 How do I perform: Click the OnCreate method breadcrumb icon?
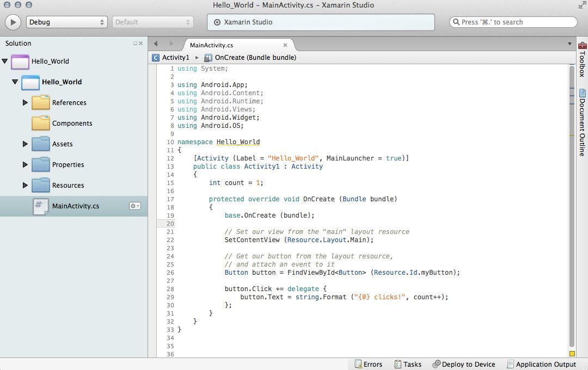(x=208, y=58)
